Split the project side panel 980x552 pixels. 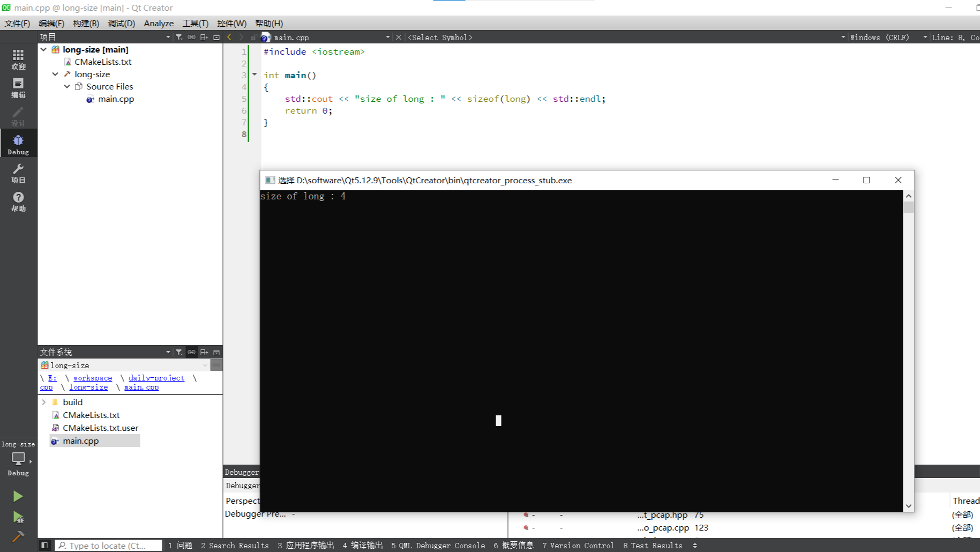[204, 37]
